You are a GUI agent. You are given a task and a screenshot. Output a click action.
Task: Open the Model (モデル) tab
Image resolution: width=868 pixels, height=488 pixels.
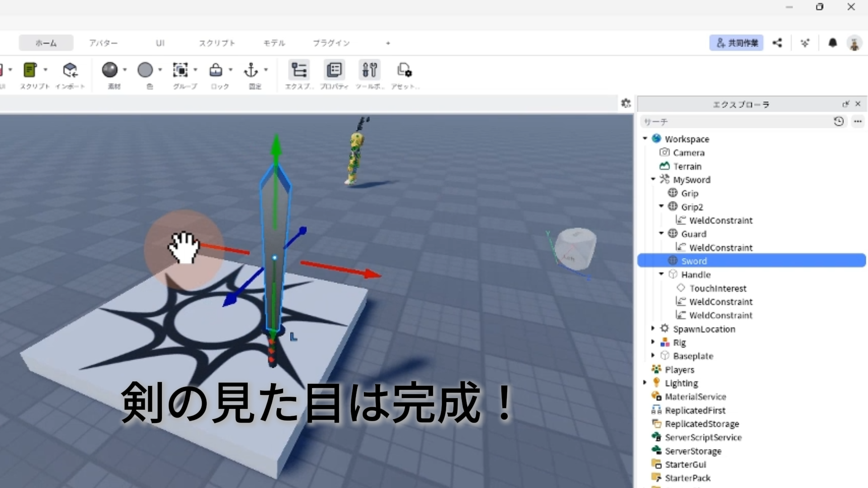(x=274, y=43)
